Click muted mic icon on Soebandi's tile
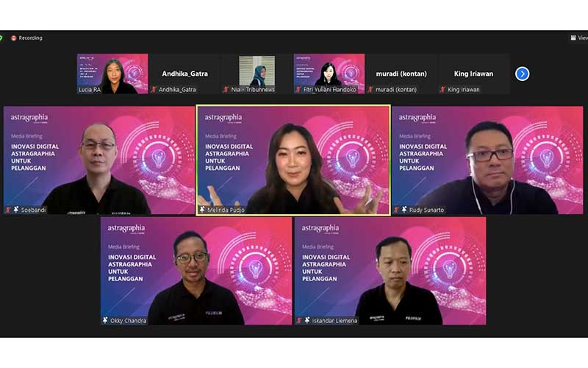 pyautogui.click(x=8, y=210)
